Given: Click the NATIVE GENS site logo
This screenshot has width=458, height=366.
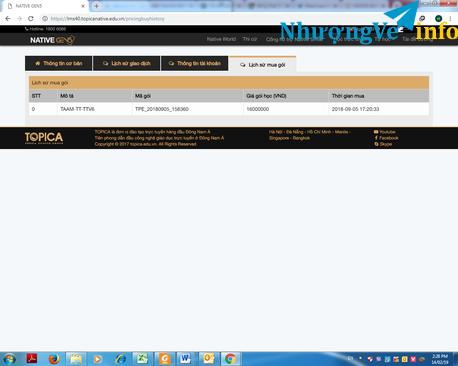Looking at the screenshot, I should point(52,40).
